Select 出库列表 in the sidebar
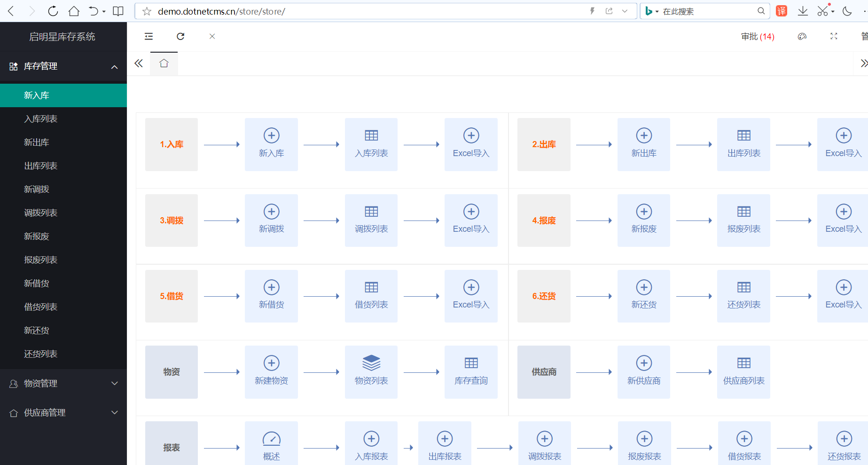The height and width of the screenshot is (465, 868). coord(63,166)
